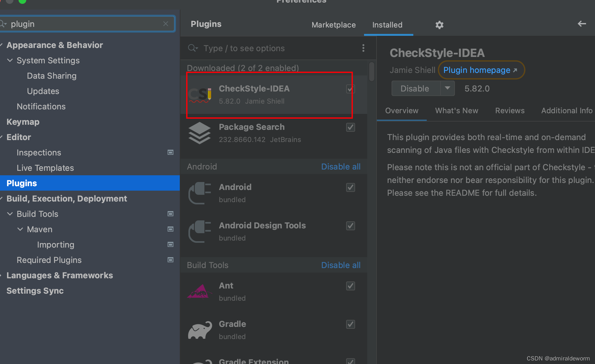595x364 pixels.
Task: Select Appearance & Behavior in settings tree
Action: coord(55,45)
